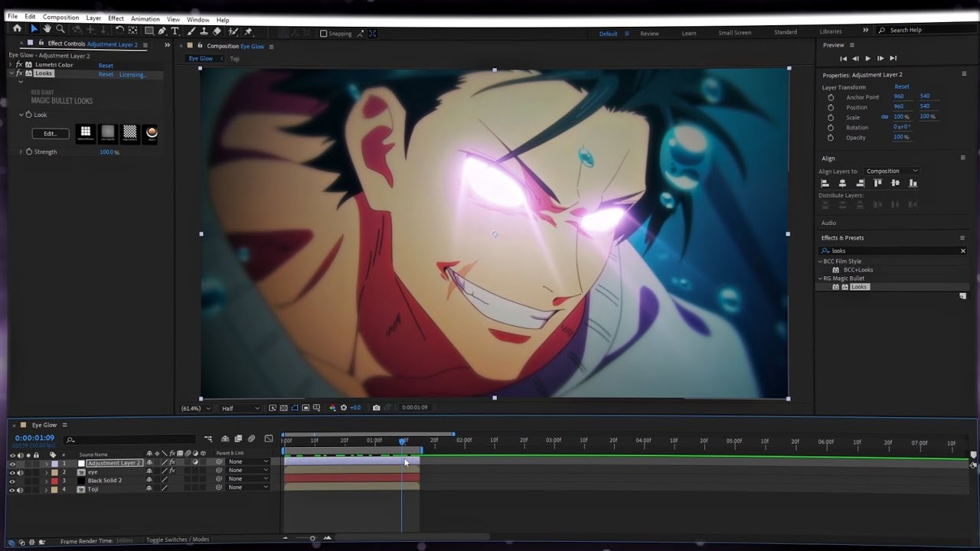
Task: Click Toggle Switches / Modes button
Action: coord(178,540)
